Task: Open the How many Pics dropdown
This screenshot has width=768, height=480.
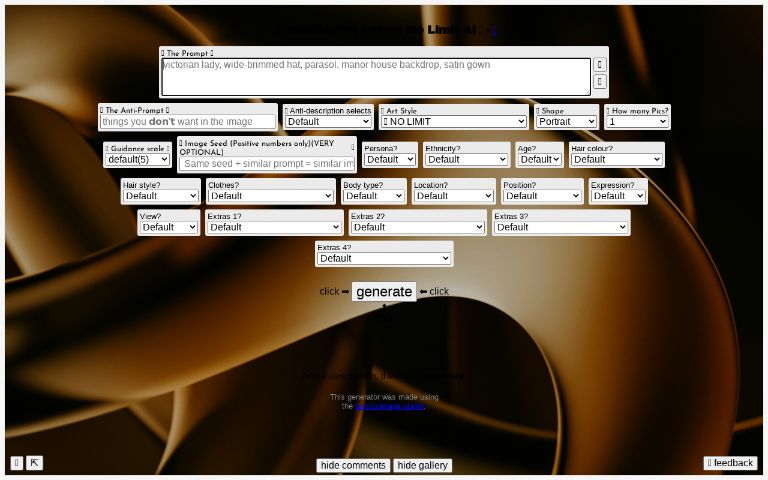Action: tap(637, 121)
